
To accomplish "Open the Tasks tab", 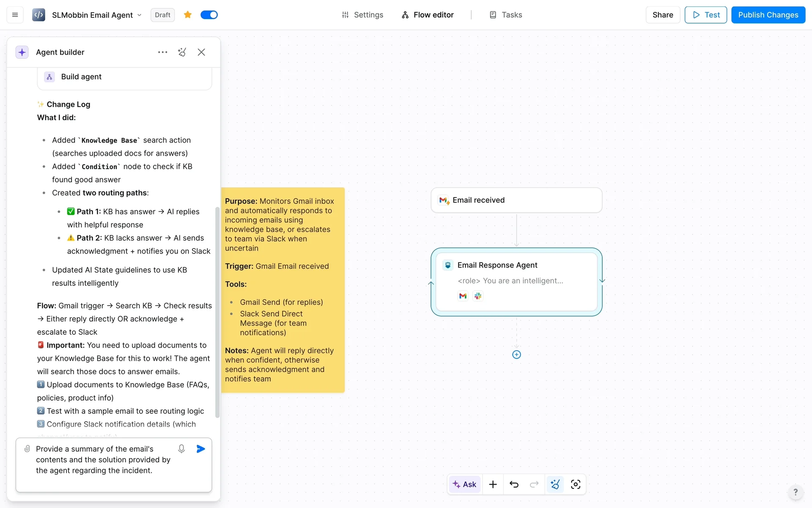I will pos(506,15).
